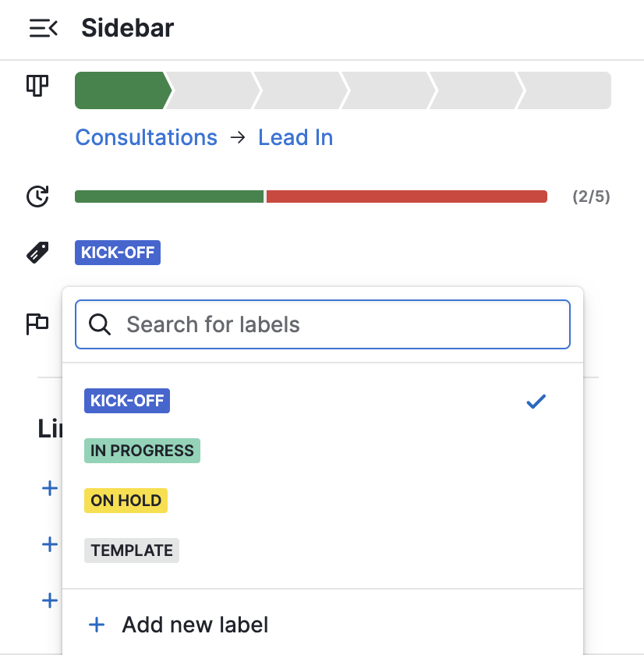Click the Lead In stage link
The image size is (644, 655).
tap(295, 137)
